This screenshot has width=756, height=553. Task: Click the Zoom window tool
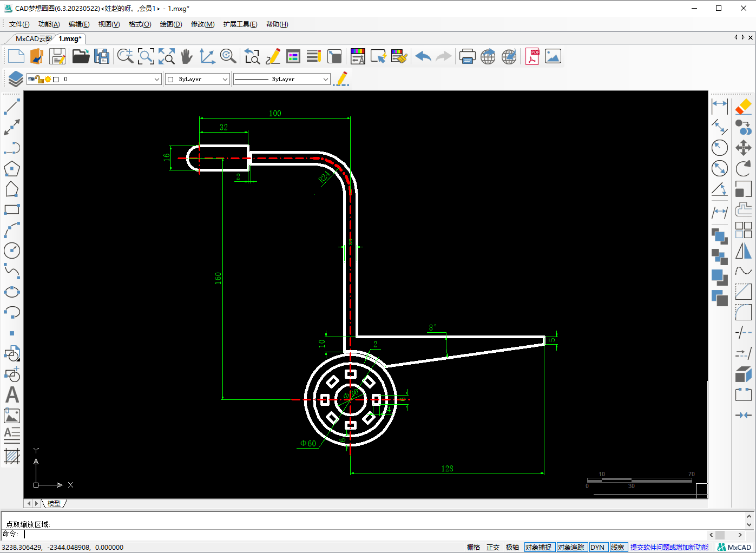pos(146,56)
